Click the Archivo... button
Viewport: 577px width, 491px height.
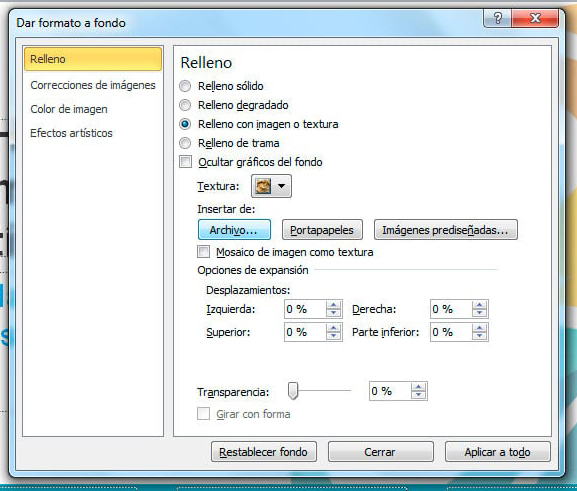pos(234,230)
